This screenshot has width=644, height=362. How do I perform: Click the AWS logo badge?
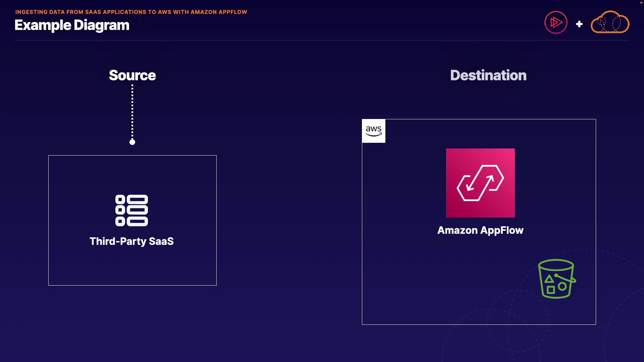374,131
